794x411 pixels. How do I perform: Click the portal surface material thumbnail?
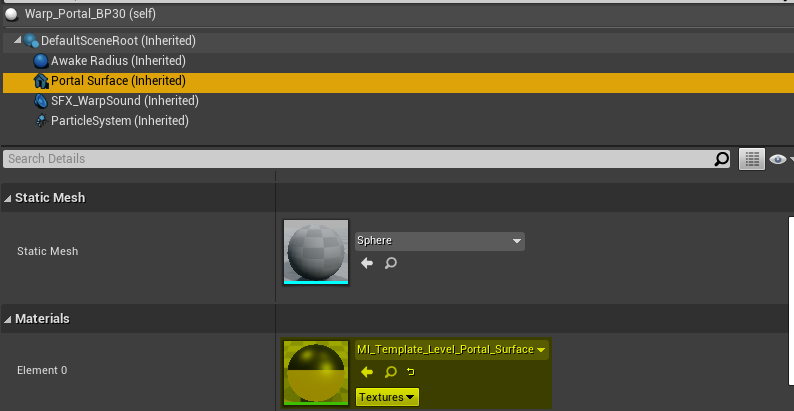pyautogui.click(x=316, y=373)
